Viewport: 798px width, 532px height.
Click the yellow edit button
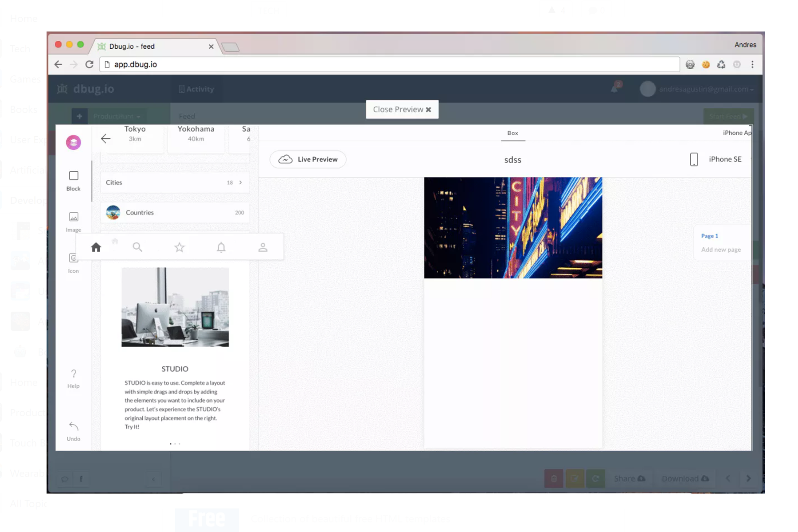point(575,479)
